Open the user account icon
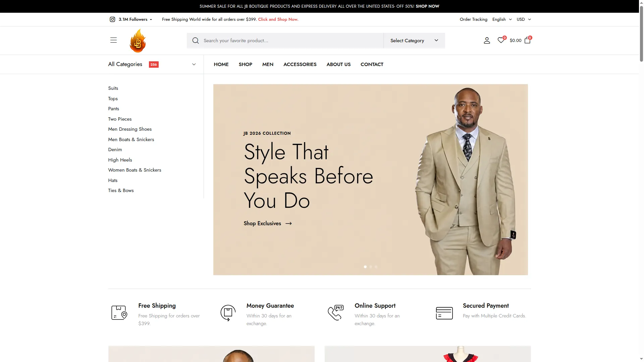Image resolution: width=644 pixels, height=362 pixels. click(x=487, y=41)
